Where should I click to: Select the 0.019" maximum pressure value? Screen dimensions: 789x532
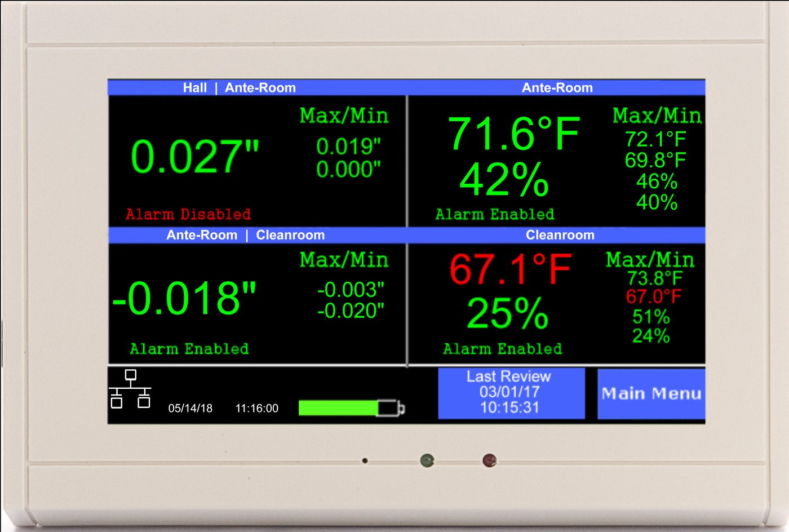tap(348, 147)
